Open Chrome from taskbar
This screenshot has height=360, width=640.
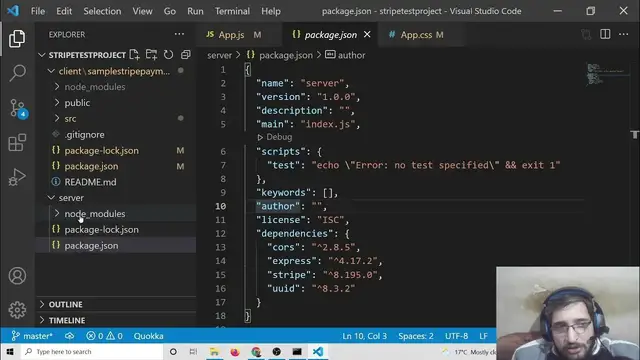(256, 351)
